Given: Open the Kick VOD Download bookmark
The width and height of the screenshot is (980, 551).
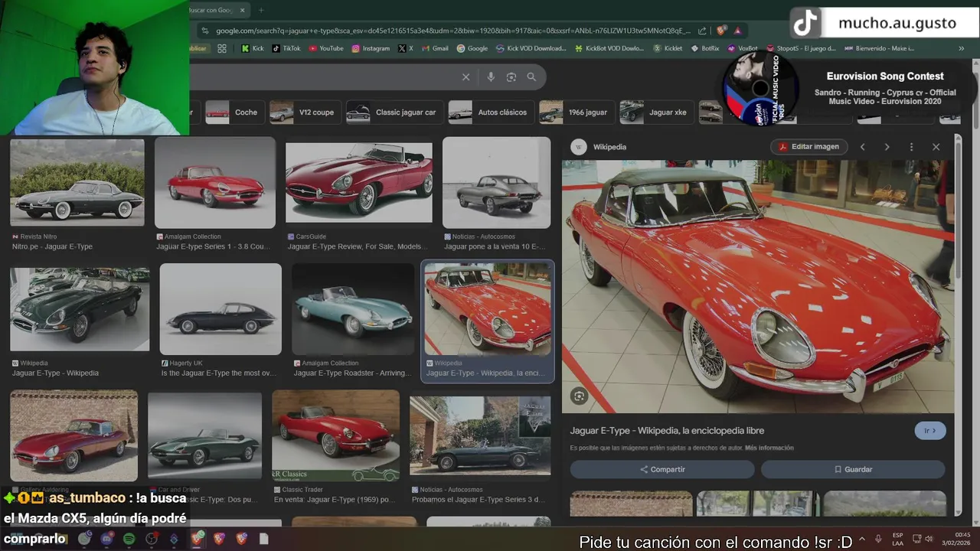Looking at the screenshot, I should click(x=531, y=48).
